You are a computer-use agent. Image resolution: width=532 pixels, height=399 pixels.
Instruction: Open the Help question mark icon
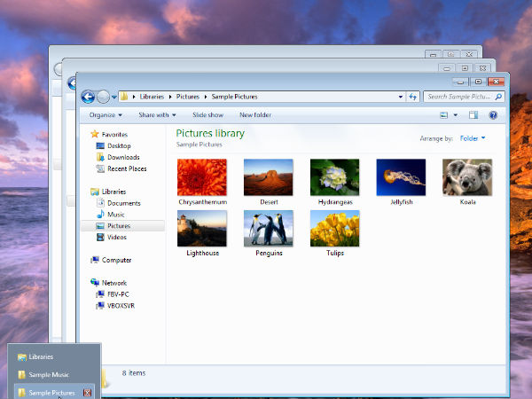(x=493, y=115)
